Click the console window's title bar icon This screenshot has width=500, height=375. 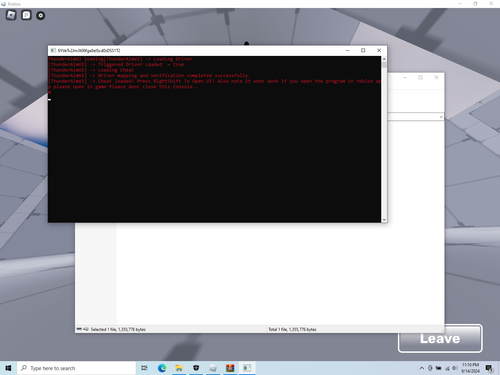click(53, 51)
